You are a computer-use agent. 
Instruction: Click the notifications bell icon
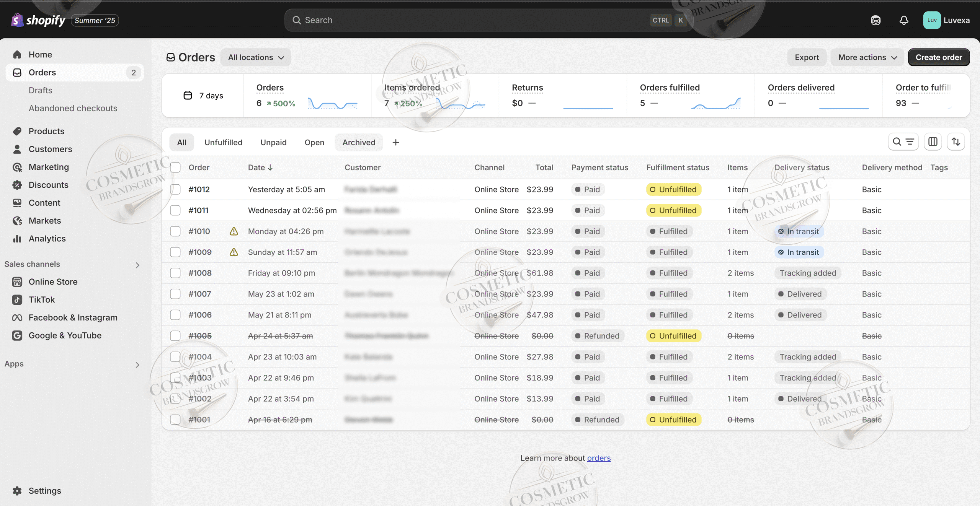(x=903, y=20)
